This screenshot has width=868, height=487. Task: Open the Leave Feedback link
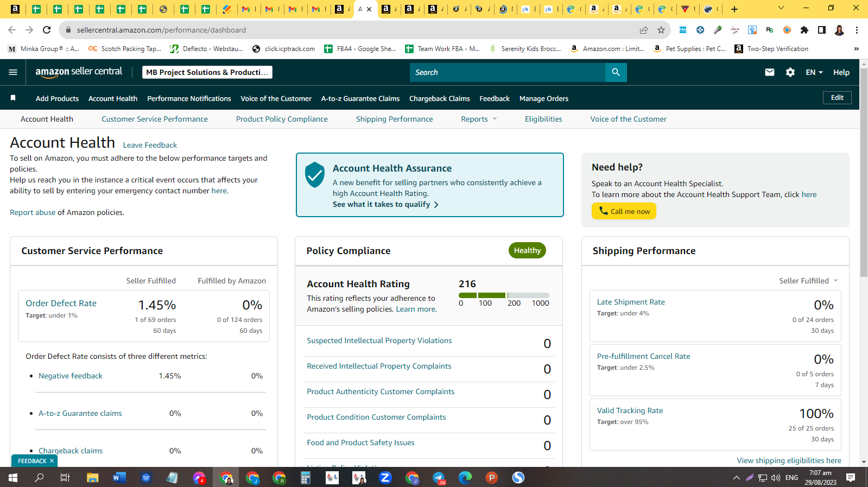[150, 145]
